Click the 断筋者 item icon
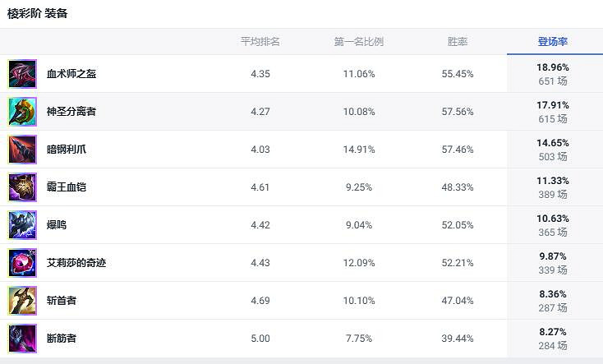This screenshot has width=603, height=364. pos(22,339)
